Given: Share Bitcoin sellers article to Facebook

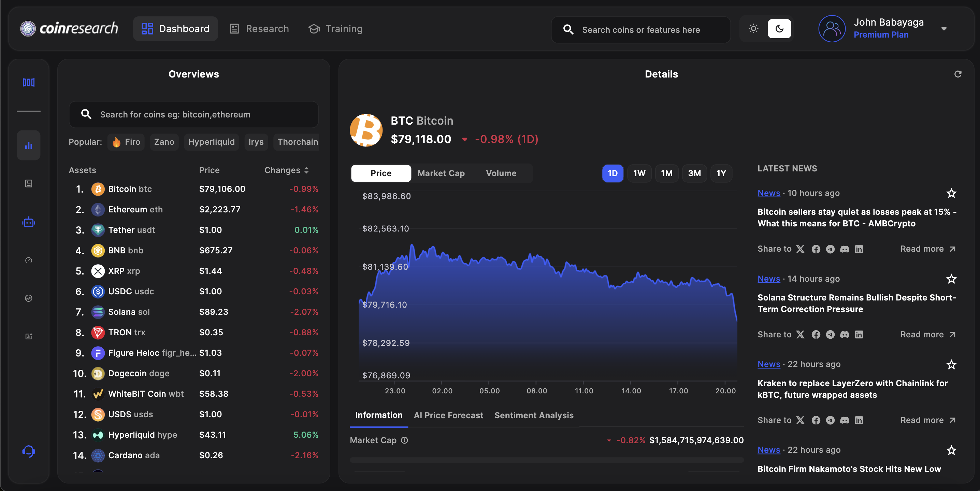Looking at the screenshot, I should tap(816, 249).
